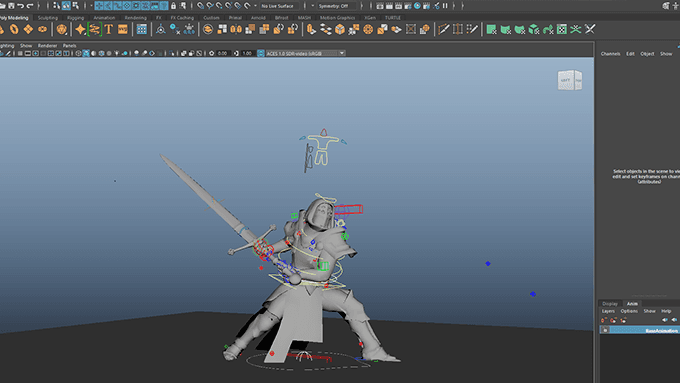Select the BaseAnimation layer row
Viewport: 680px width, 383px height.
[640, 330]
